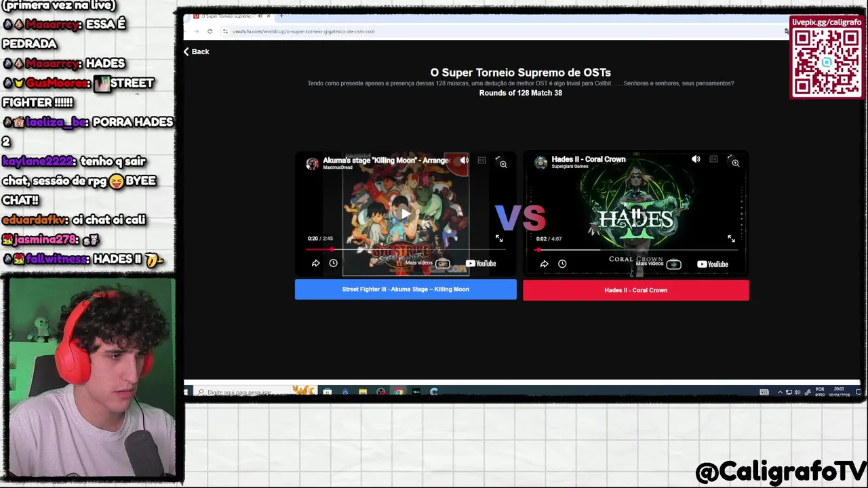This screenshot has width=868, height=488.
Task: Open Microsoft Store from the taskbar
Action: coord(328,392)
